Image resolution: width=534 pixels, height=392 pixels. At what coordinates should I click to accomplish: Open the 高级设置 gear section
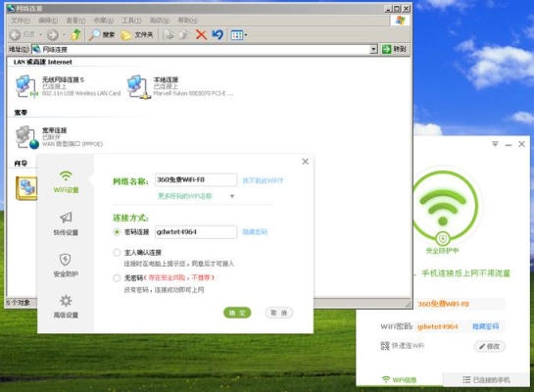[x=66, y=306]
